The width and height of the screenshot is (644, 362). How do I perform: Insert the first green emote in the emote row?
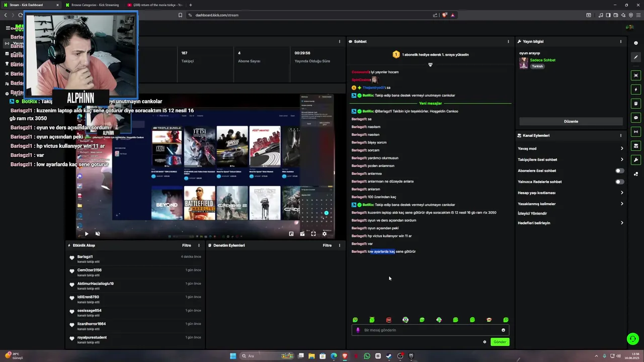point(355,320)
